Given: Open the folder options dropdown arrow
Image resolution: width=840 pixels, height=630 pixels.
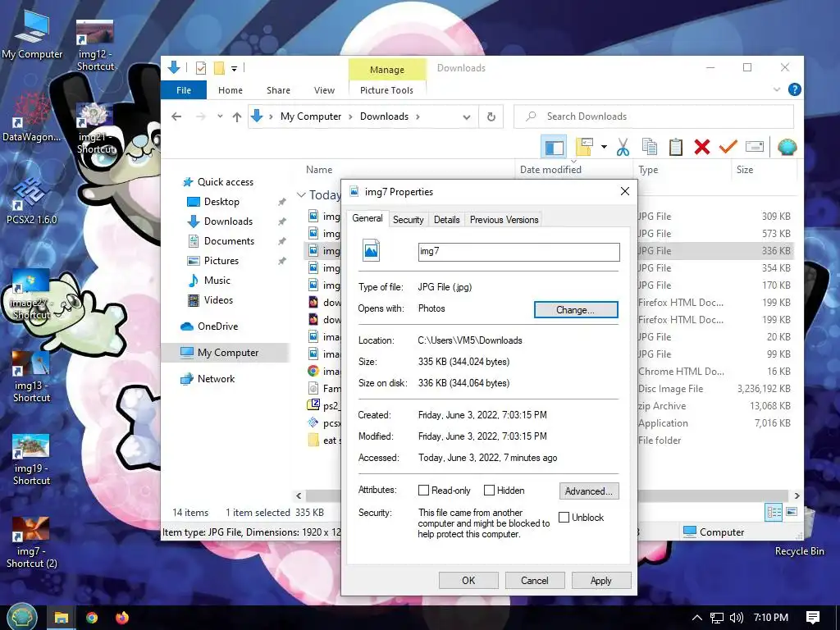Looking at the screenshot, I should point(604,147).
